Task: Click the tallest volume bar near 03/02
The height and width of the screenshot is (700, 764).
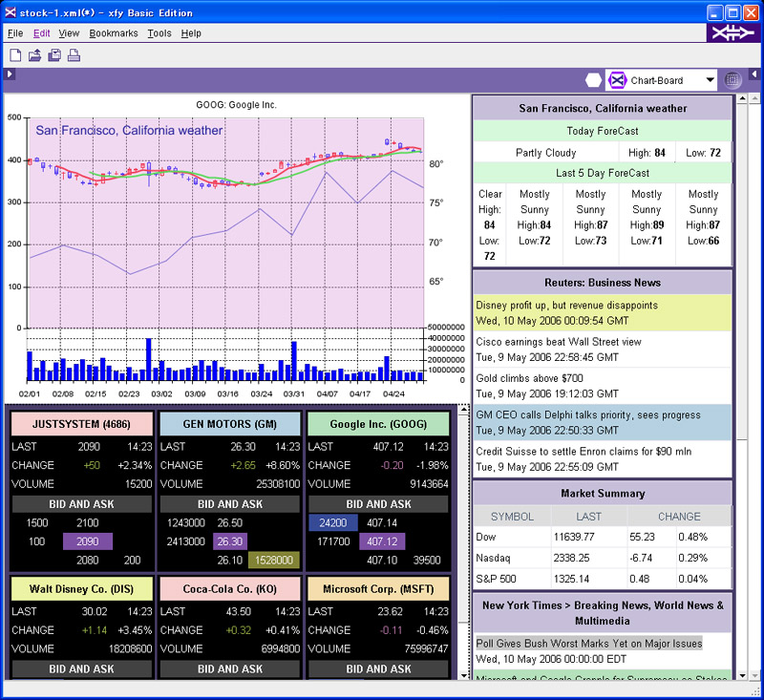Action: [149, 359]
